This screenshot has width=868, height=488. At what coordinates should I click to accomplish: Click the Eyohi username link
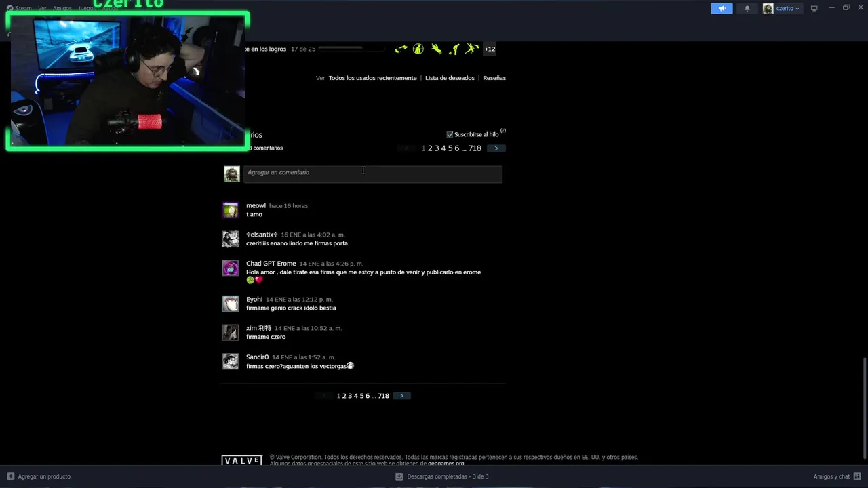(254, 299)
